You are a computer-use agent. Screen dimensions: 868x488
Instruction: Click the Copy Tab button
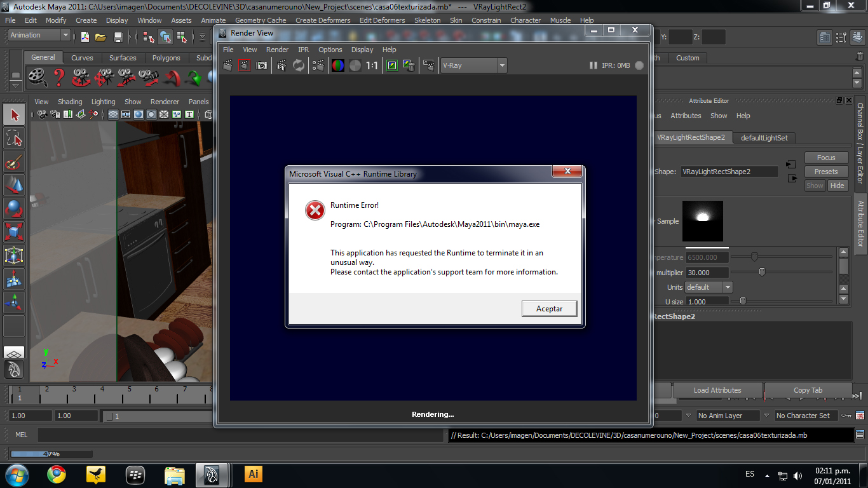(808, 390)
